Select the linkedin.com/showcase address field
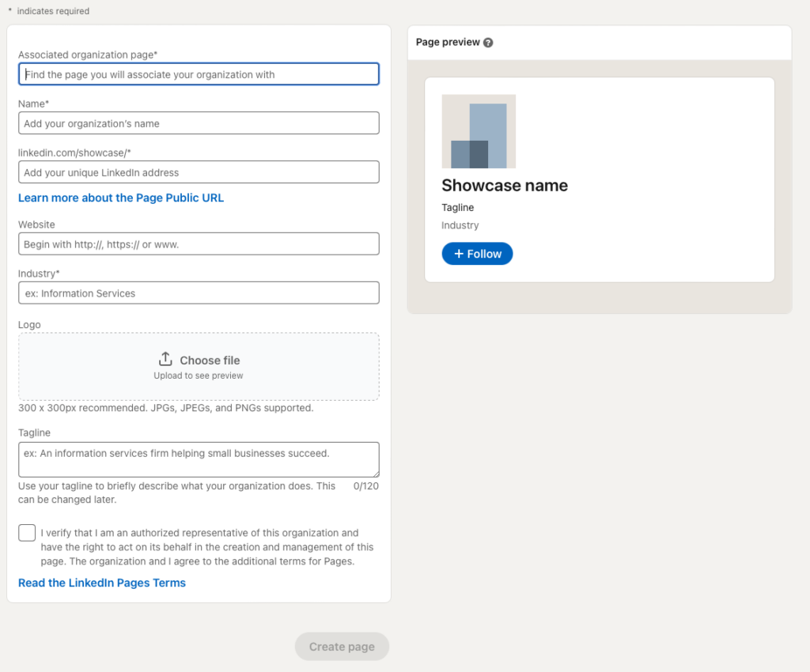Screen dimensions: 810x672 (x=199, y=172)
